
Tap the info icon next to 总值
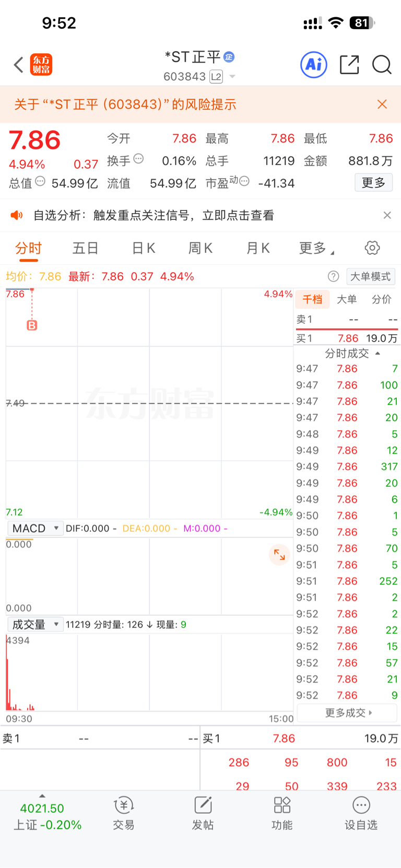40,182
